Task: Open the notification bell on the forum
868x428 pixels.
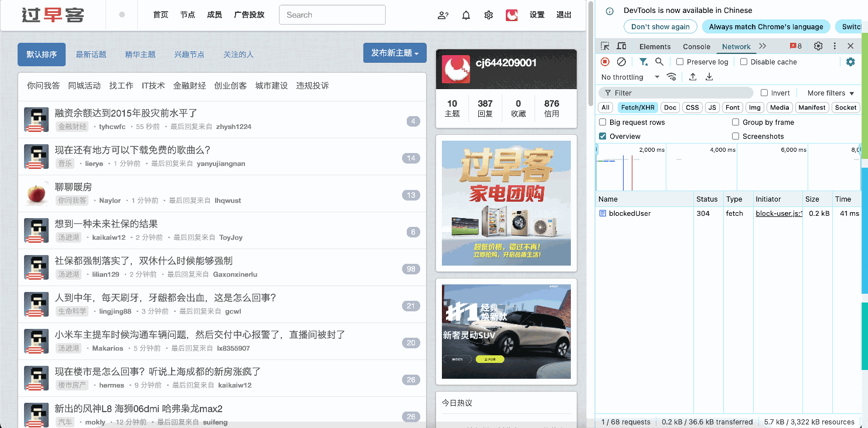Action: click(465, 15)
